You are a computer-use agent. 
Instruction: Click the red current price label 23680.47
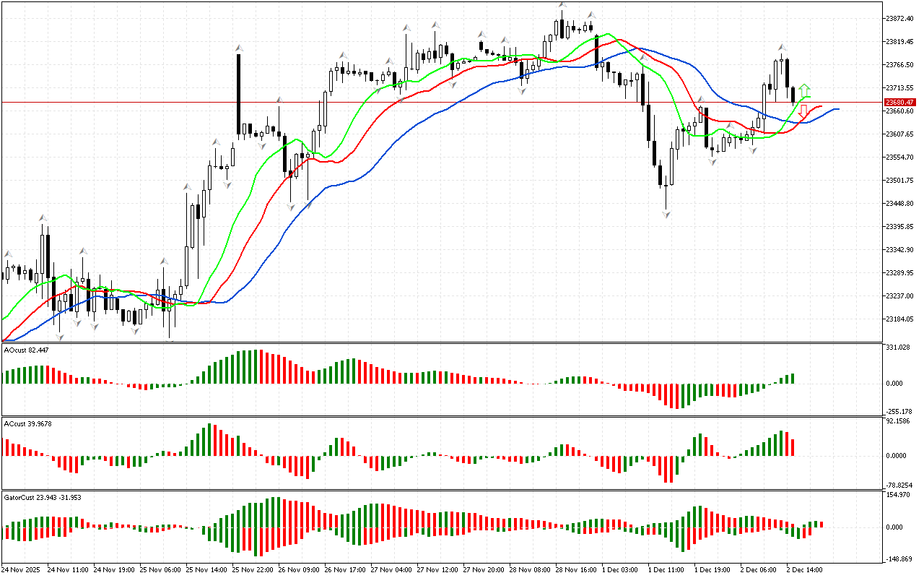coord(899,103)
